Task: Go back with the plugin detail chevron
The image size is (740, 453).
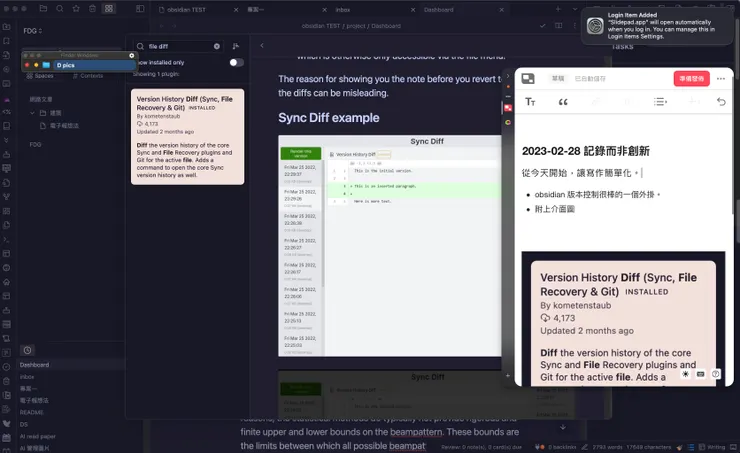Action: tap(262, 46)
